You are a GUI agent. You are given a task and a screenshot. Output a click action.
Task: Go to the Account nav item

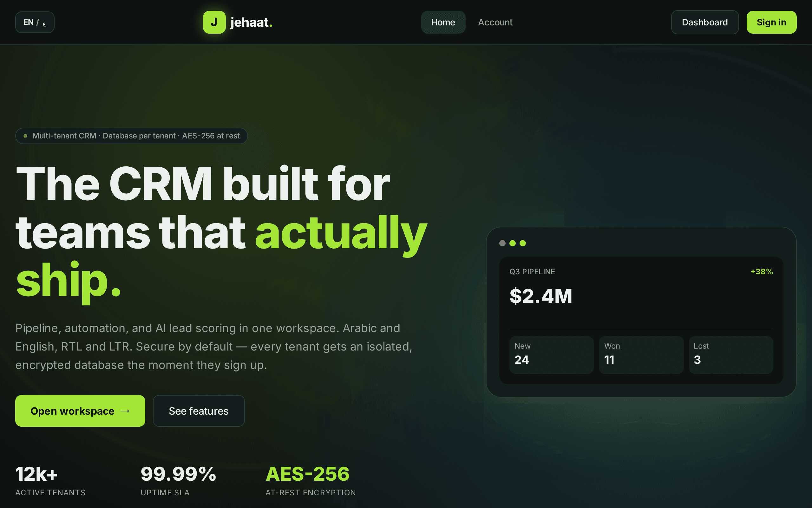495,22
